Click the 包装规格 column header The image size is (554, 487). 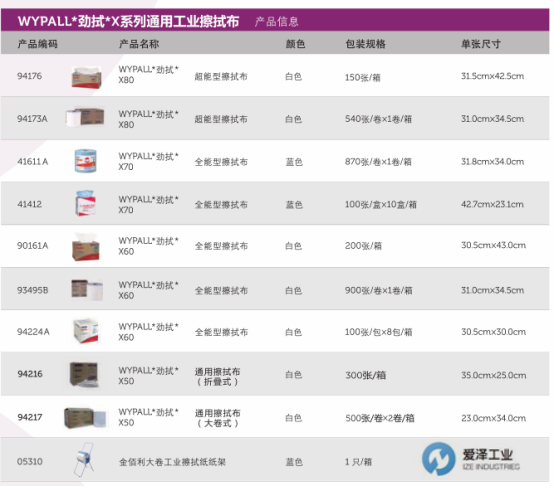pos(365,44)
